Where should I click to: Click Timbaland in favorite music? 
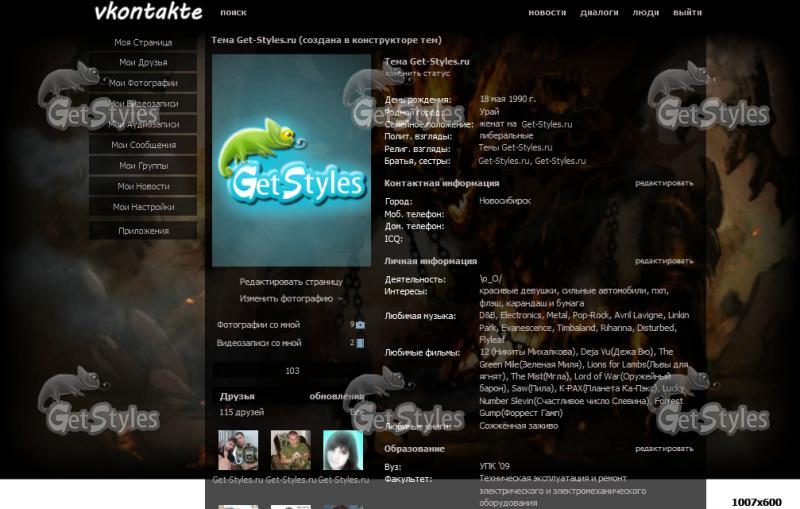click(576, 328)
